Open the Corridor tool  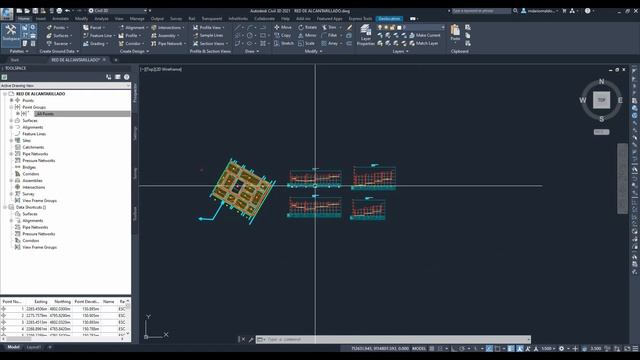tap(131, 44)
